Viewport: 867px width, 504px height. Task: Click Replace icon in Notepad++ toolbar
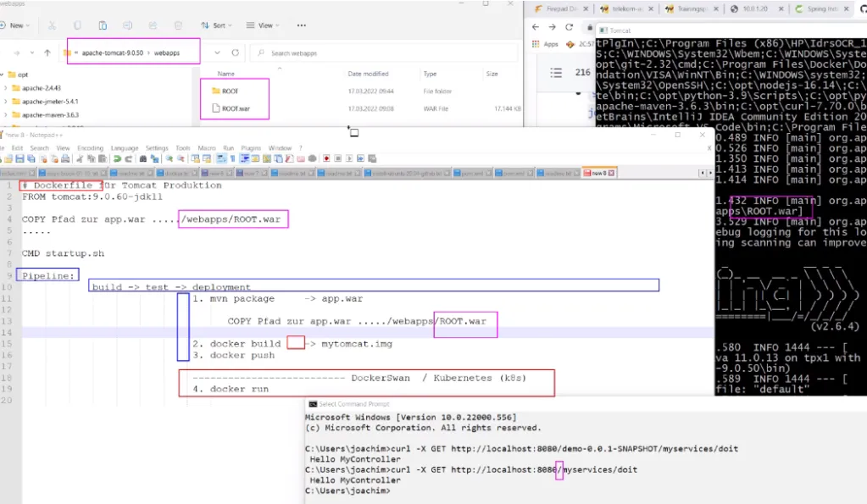[x=155, y=158]
